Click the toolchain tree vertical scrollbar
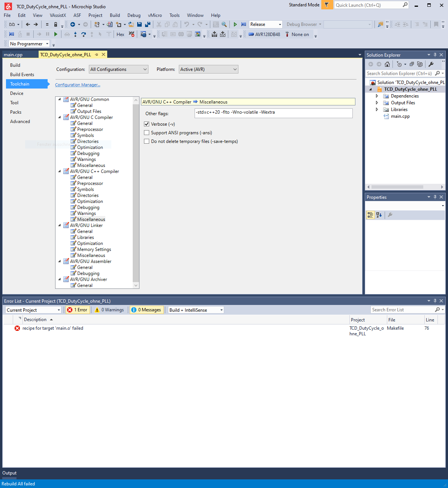 click(136, 193)
